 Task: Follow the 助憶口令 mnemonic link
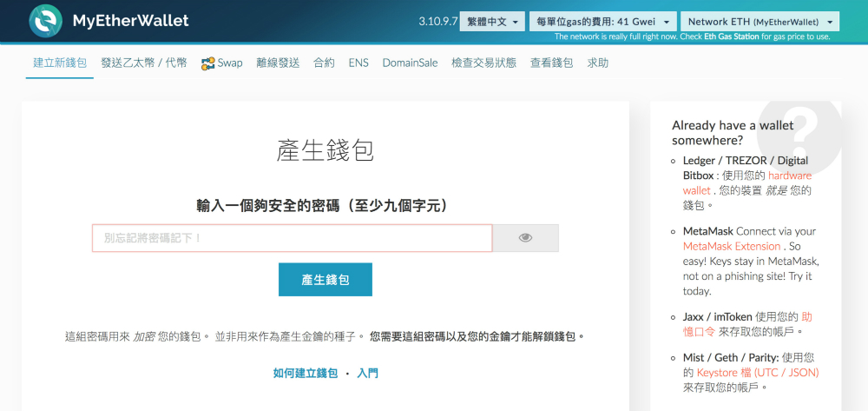747,325
